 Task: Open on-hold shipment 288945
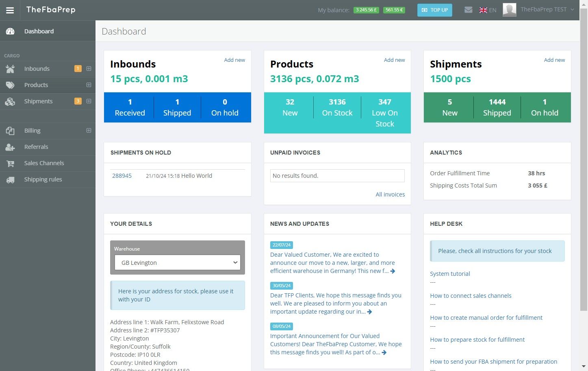coord(122,176)
